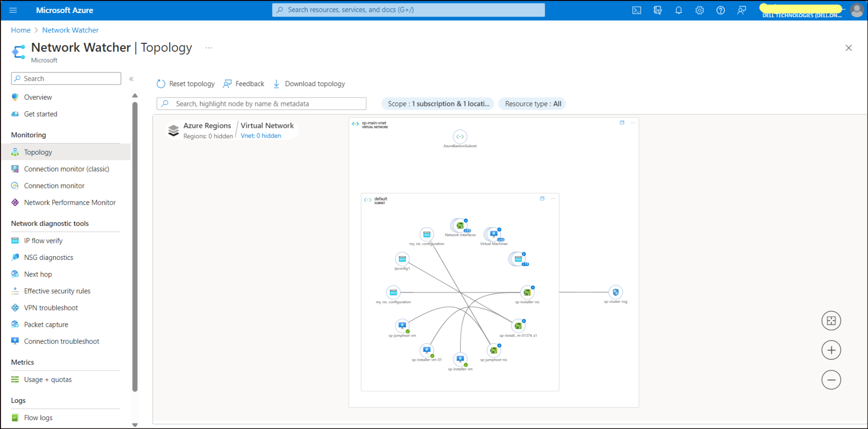The image size is (868, 429).
Task: Open portal settings gear
Action: 699,10
